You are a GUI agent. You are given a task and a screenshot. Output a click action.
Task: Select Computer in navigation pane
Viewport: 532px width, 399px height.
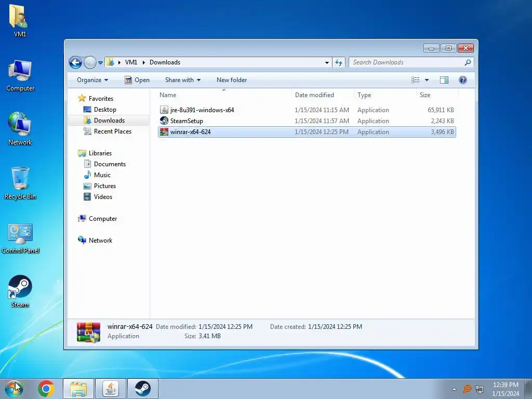click(x=98, y=219)
